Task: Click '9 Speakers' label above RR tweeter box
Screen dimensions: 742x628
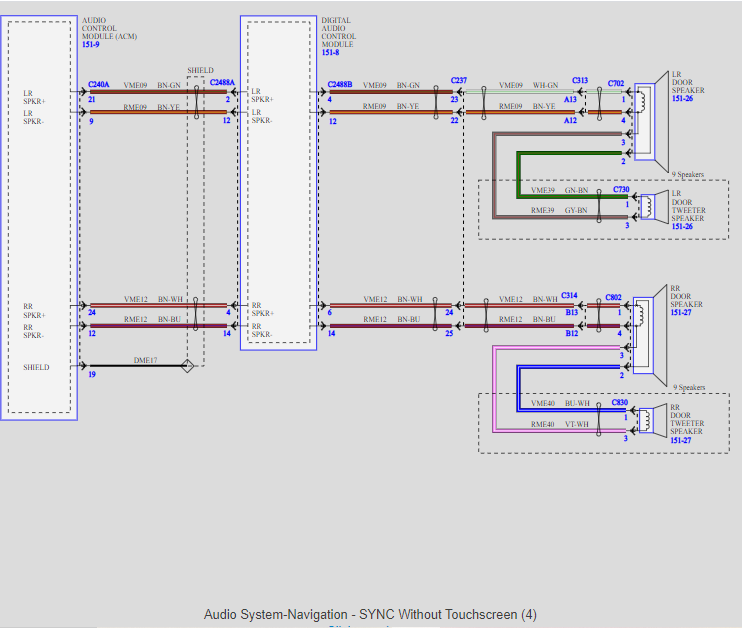Action: pyautogui.click(x=689, y=387)
